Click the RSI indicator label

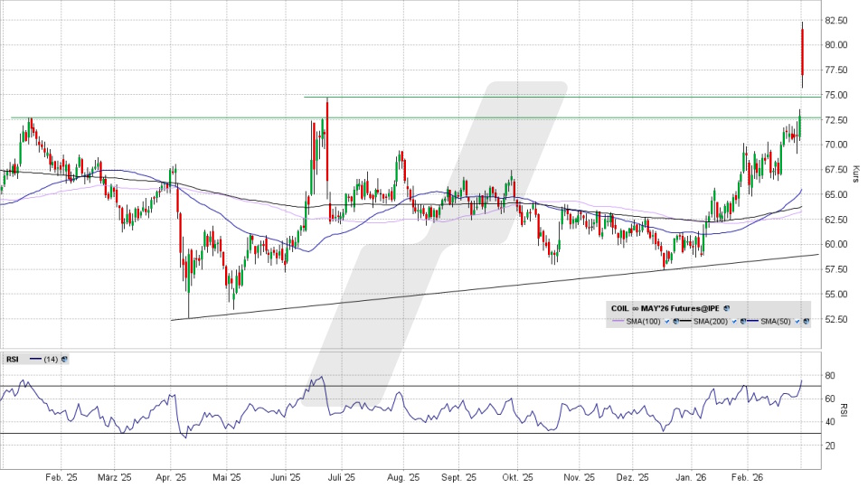(12, 359)
